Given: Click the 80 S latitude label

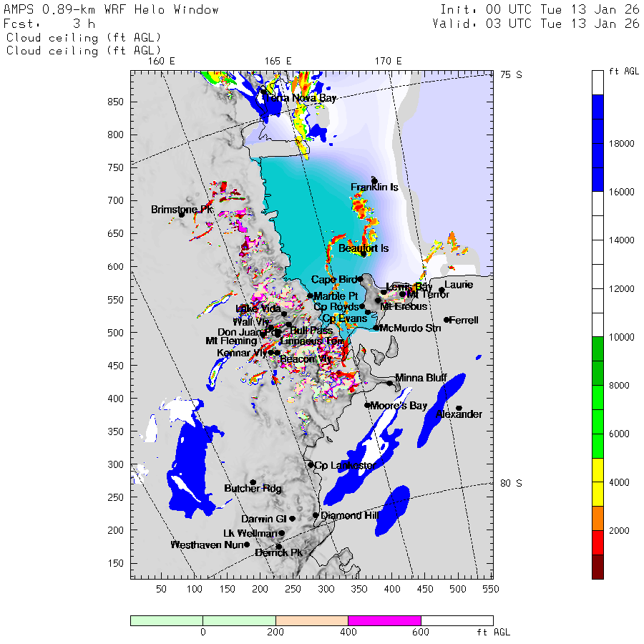Looking at the screenshot, I should coord(511,483).
